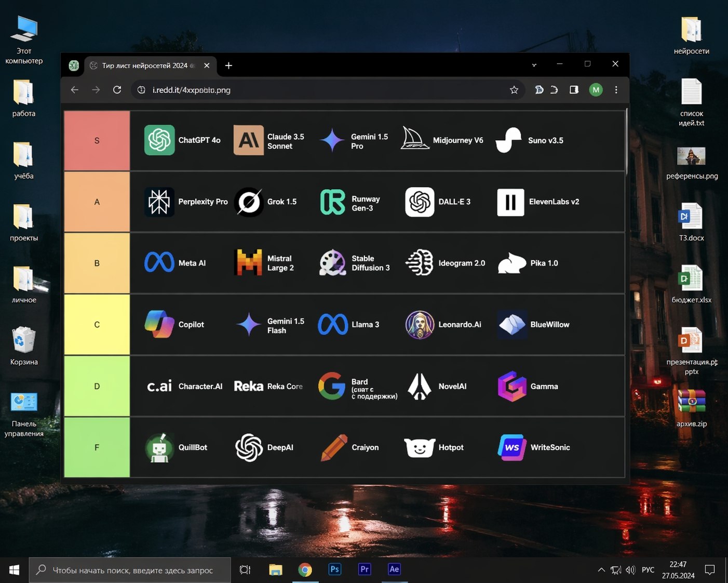The width and height of the screenshot is (728, 583).
Task: Focus the address bar with i.redd.it URL
Action: 328,90
